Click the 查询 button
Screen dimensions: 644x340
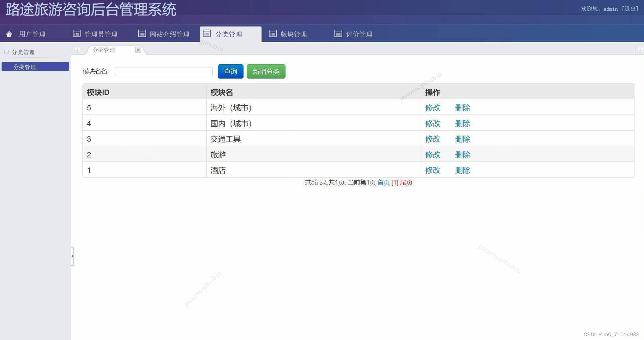[x=231, y=71]
